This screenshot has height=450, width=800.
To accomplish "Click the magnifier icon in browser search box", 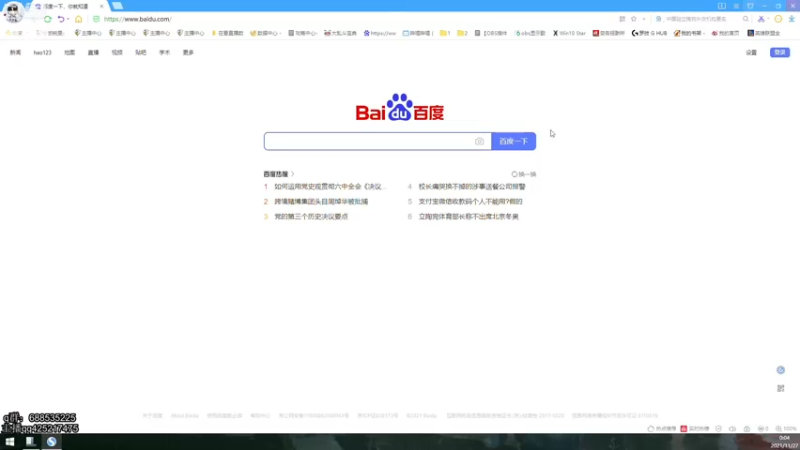I will coord(745,19).
